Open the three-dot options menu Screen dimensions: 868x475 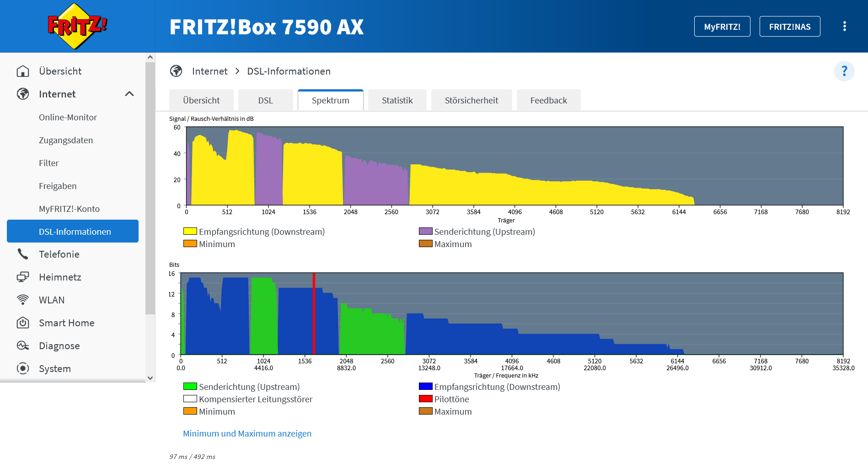coord(844,27)
